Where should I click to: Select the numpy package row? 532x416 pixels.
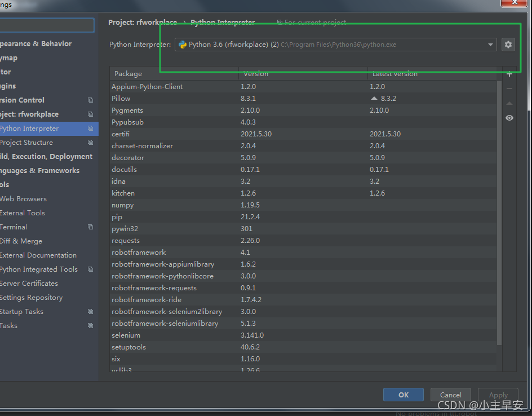303,205
